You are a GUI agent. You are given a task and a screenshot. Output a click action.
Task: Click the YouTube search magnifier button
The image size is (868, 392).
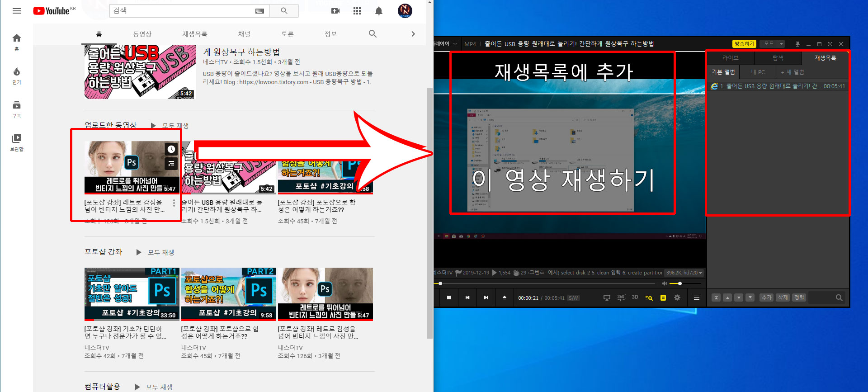coord(284,11)
